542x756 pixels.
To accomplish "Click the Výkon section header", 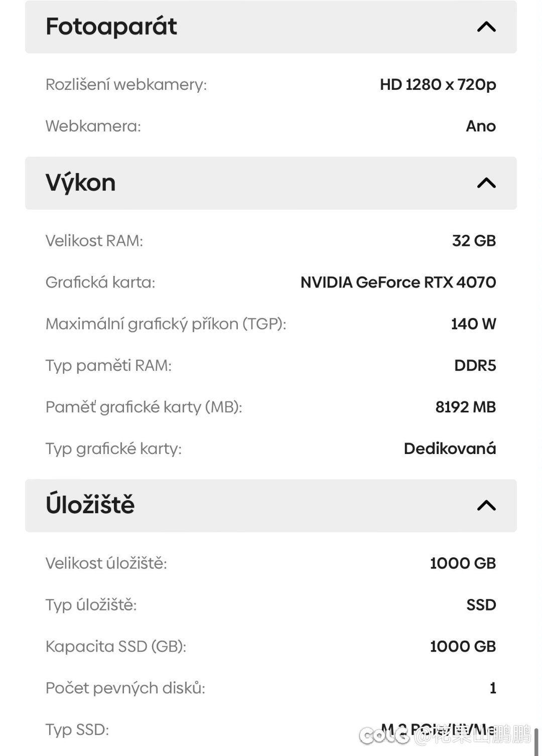I will [x=271, y=183].
